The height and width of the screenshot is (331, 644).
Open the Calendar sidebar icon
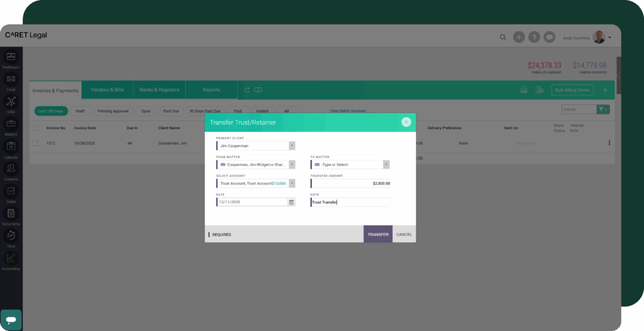(x=11, y=146)
